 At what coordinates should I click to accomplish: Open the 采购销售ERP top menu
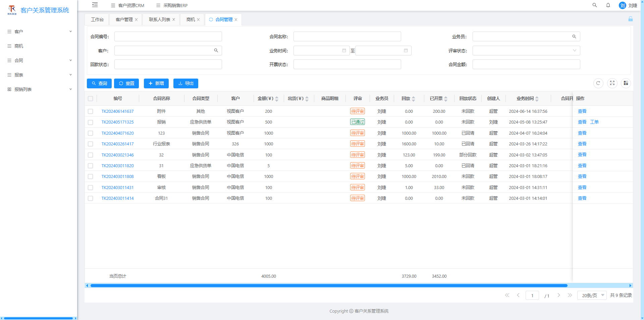coord(172,5)
